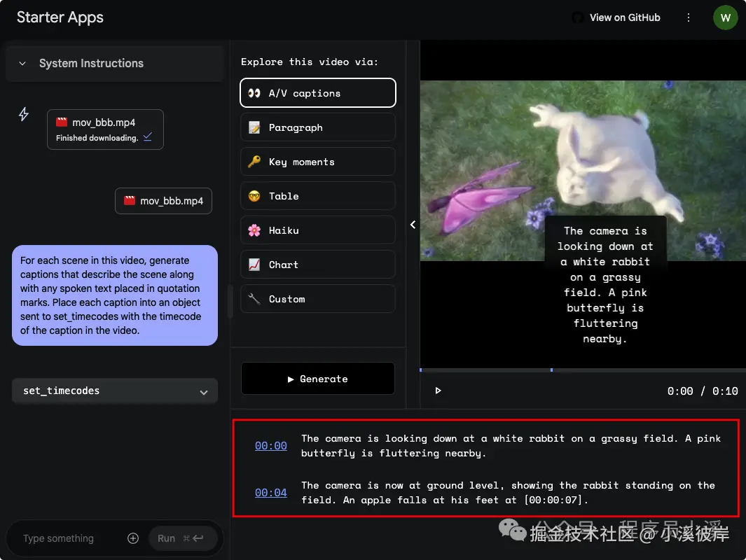Viewport: 746px width, 560px height.
Task: Click the Starter Apps title
Action: (60, 17)
